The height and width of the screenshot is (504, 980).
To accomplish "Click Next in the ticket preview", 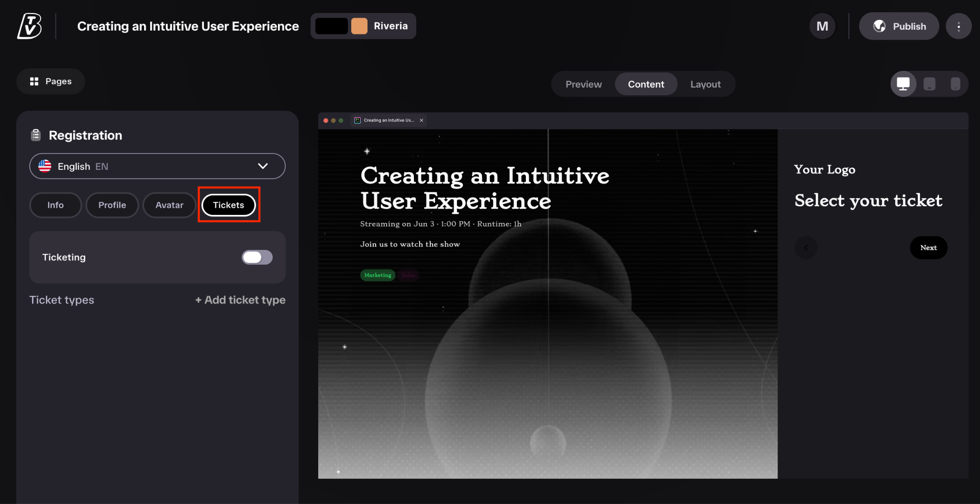I will [928, 248].
